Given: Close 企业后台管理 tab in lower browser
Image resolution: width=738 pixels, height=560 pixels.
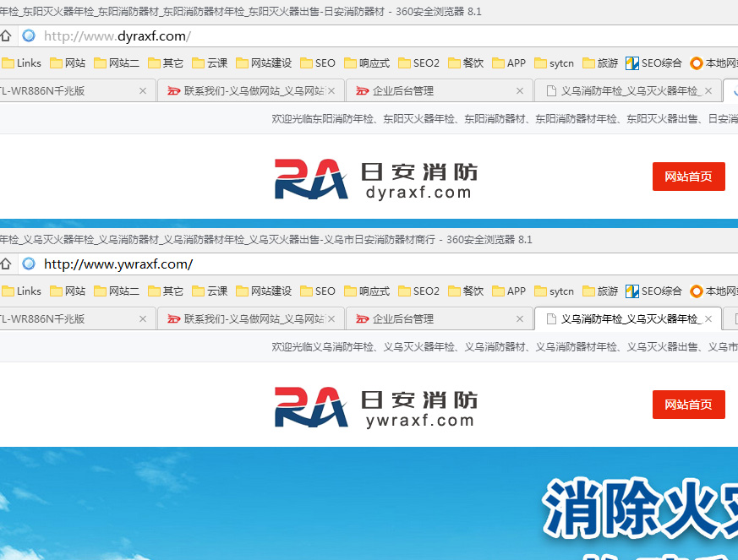Looking at the screenshot, I should pyautogui.click(x=520, y=318).
